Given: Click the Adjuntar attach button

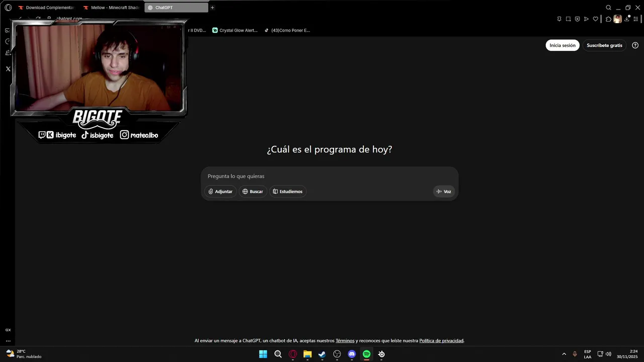Looking at the screenshot, I should tap(220, 192).
